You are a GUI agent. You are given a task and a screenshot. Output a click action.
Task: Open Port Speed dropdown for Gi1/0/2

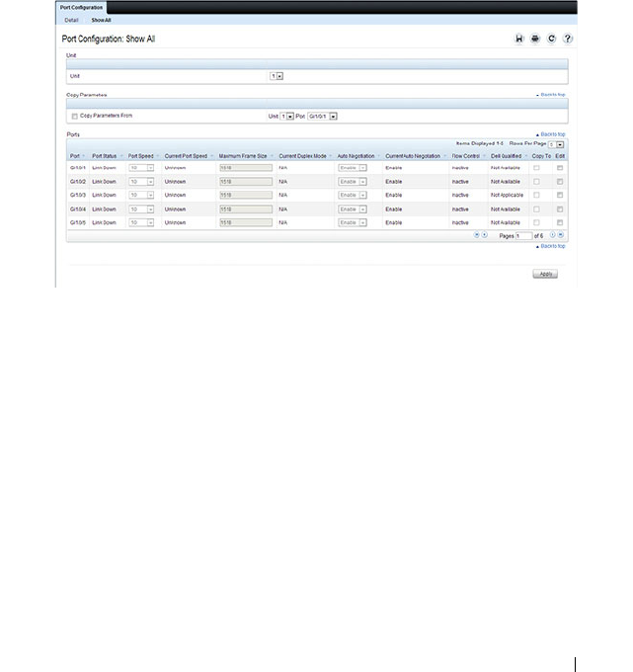coord(141,182)
